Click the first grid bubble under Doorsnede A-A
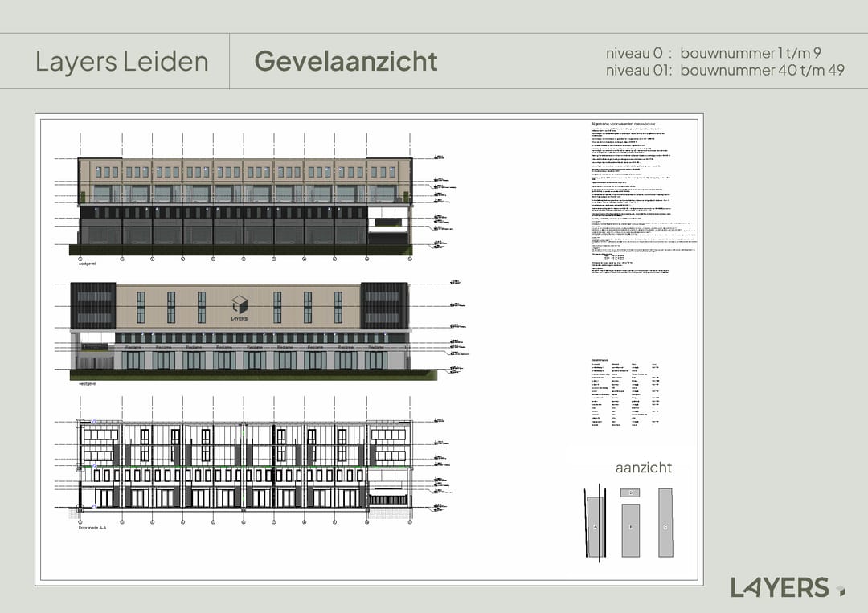 pyautogui.click(x=80, y=521)
